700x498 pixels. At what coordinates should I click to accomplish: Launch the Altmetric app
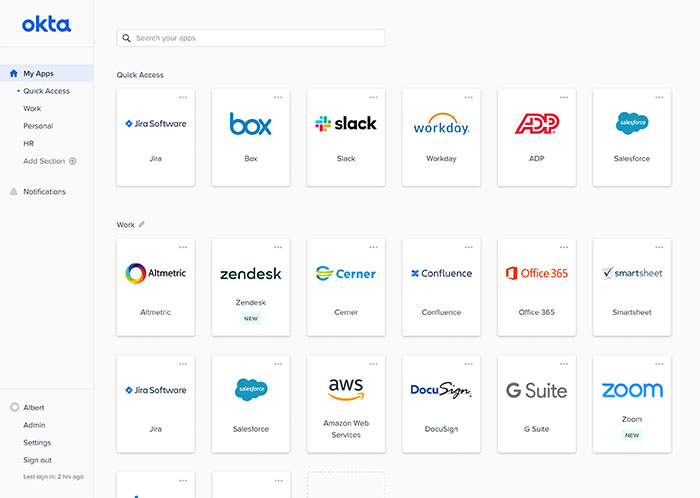click(155, 287)
